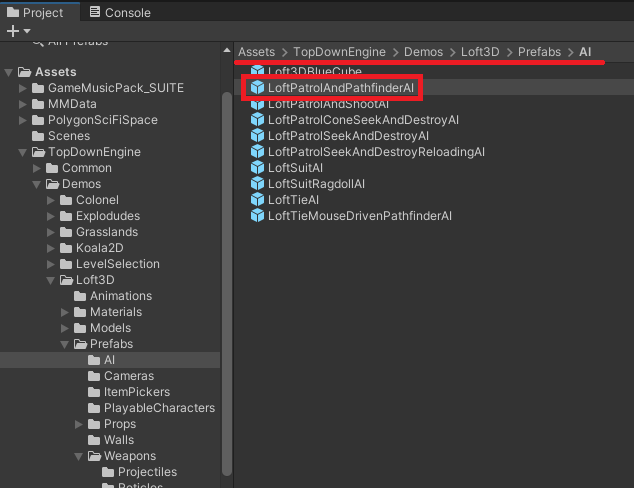Open the plus create-asset dropdown
The image size is (634, 488).
pyautogui.click(x=18, y=31)
